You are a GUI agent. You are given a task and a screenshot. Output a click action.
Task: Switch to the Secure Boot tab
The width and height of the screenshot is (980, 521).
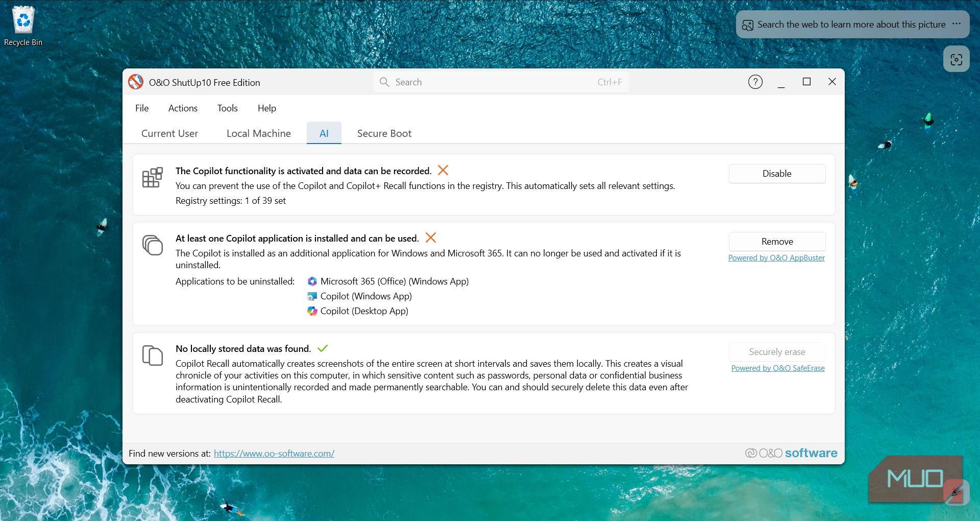384,133
